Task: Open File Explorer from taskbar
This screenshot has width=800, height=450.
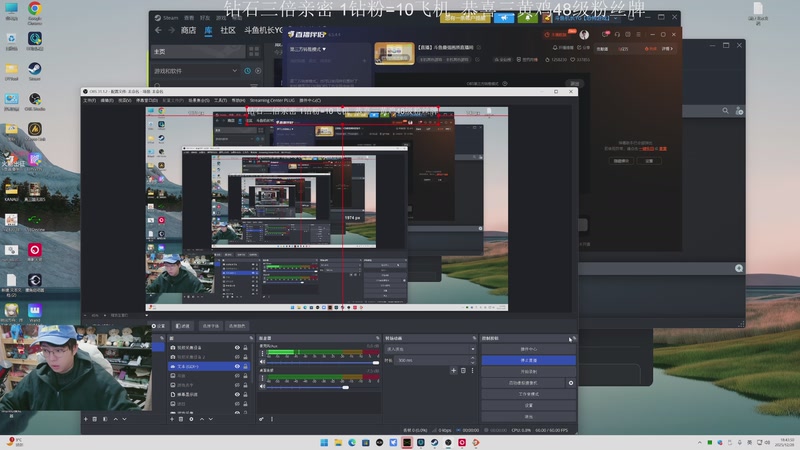Action: [x=338, y=442]
